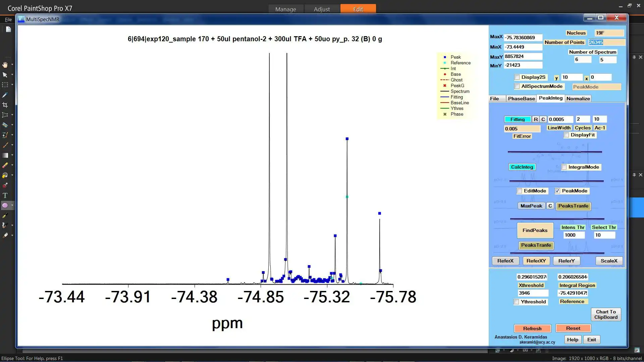This screenshot has height=362, width=644.
Task: Open the Selection tool flyout arrow
Action: (12, 85)
